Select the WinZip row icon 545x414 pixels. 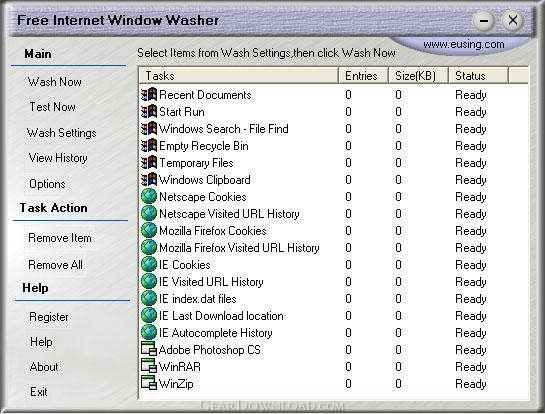click(x=149, y=383)
